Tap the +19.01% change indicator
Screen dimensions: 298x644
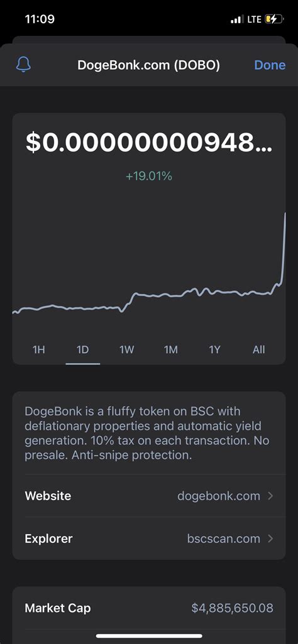point(149,176)
